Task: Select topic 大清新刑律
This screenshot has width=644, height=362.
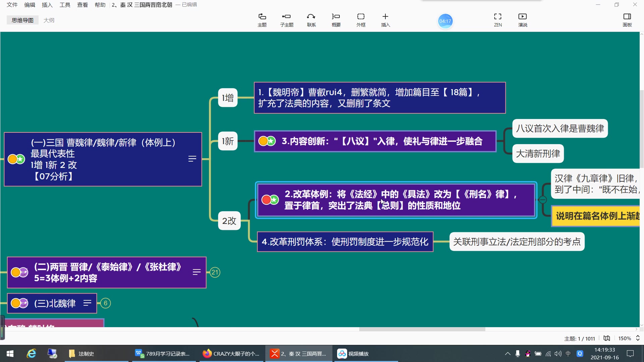Action: pos(538,154)
